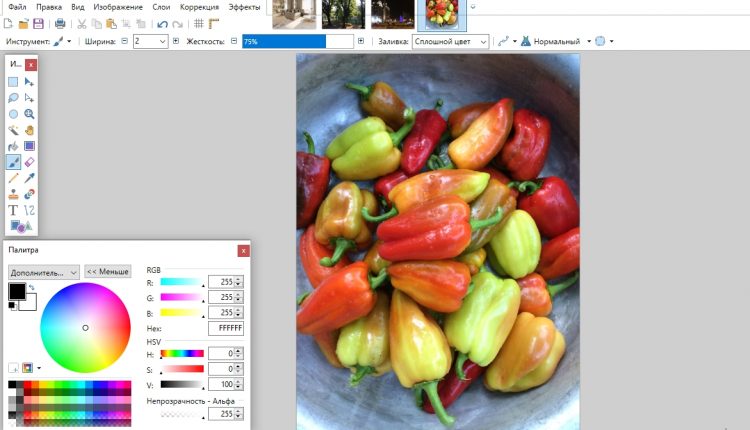This screenshot has width=750, height=430.
Task: Open the Вид menu
Action: click(77, 7)
